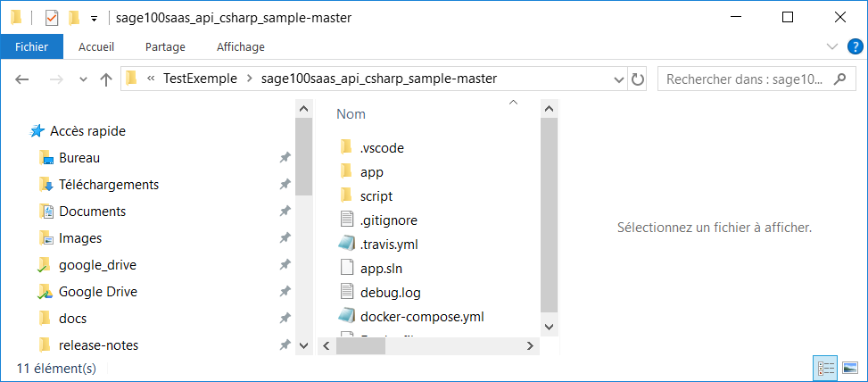Click the pin icon next to docs
This screenshot has height=382, width=868.
[285, 320]
